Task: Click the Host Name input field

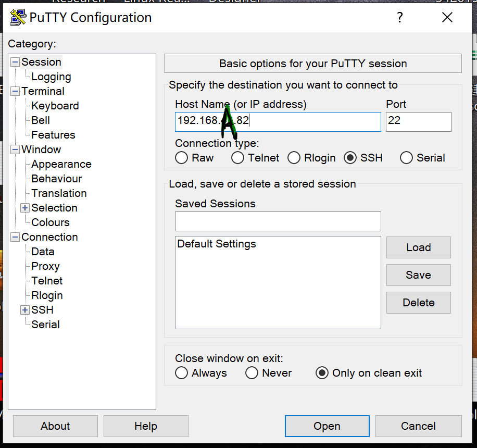Action: (278, 122)
